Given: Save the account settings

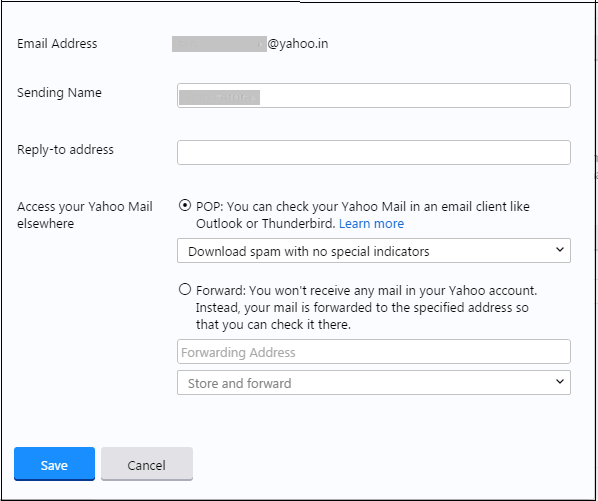Looking at the screenshot, I should tap(54, 464).
